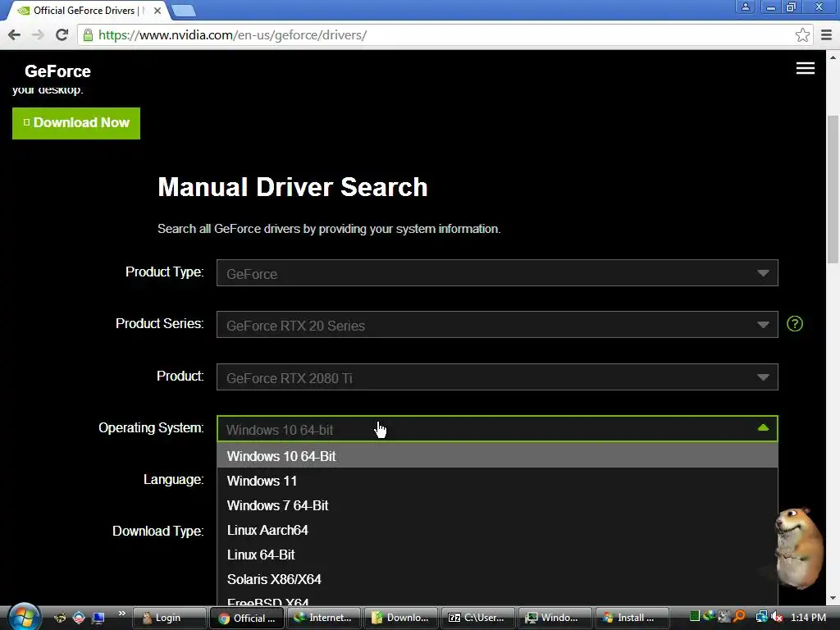The height and width of the screenshot is (630, 840).
Task: Open the Chrome profile user icon
Action: [745, 7]
